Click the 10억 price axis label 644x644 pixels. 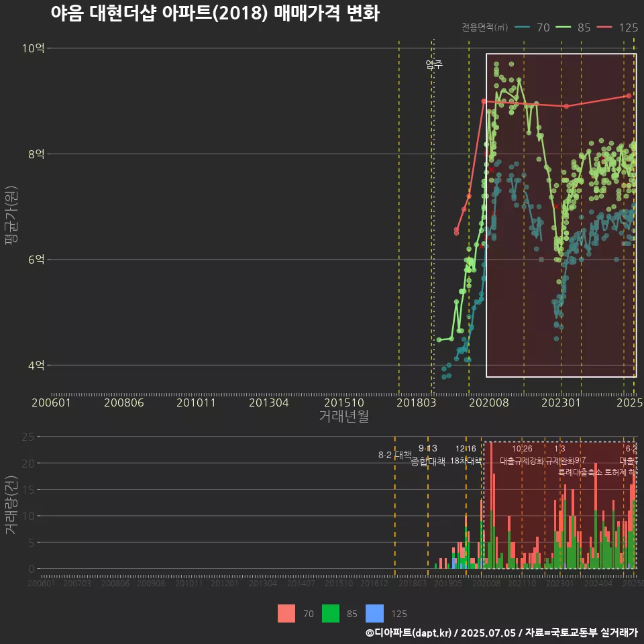click(x=34, y=48)
